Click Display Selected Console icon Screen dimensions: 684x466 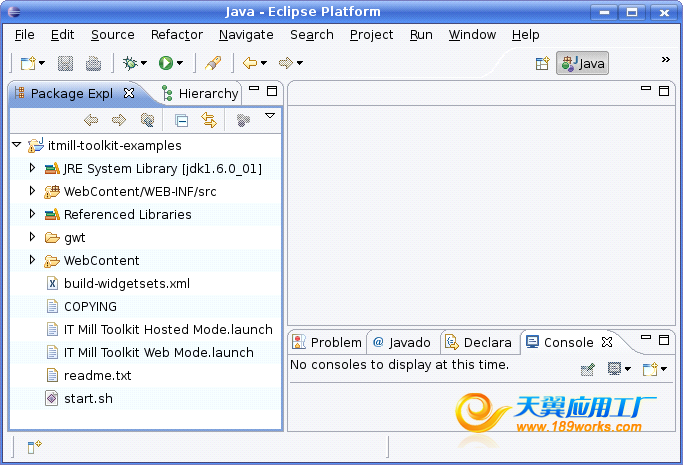coord(614,369)
